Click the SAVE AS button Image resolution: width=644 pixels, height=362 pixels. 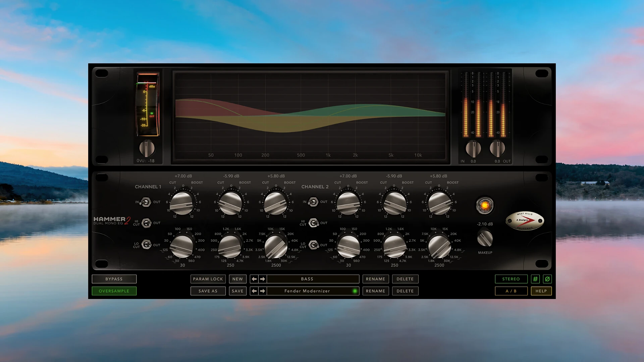[x=208, y=291]
